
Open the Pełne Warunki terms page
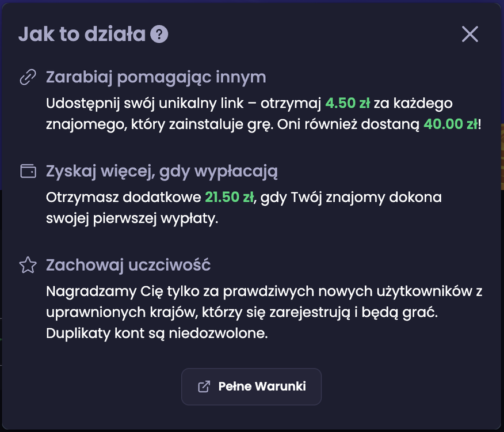251,386
